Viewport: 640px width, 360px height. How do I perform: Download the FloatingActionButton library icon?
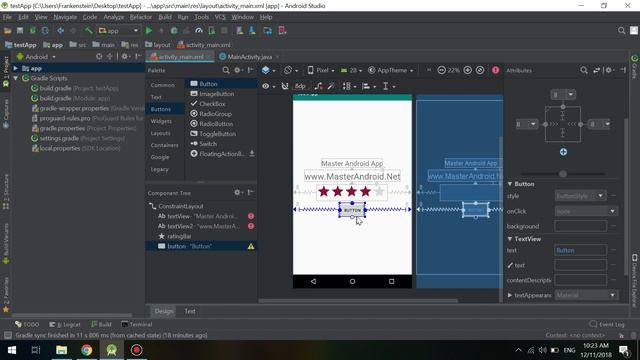(252, 153)
